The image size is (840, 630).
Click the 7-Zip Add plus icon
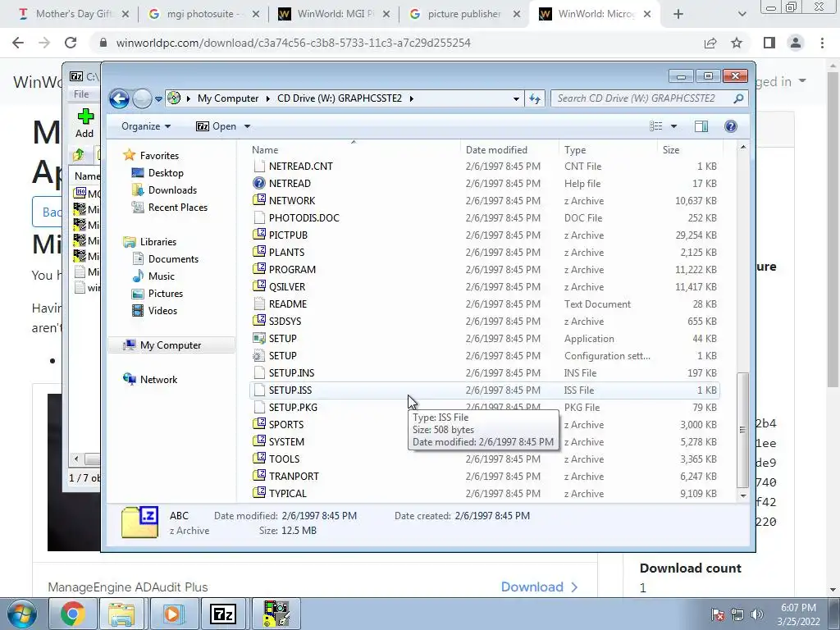point(85,116)
